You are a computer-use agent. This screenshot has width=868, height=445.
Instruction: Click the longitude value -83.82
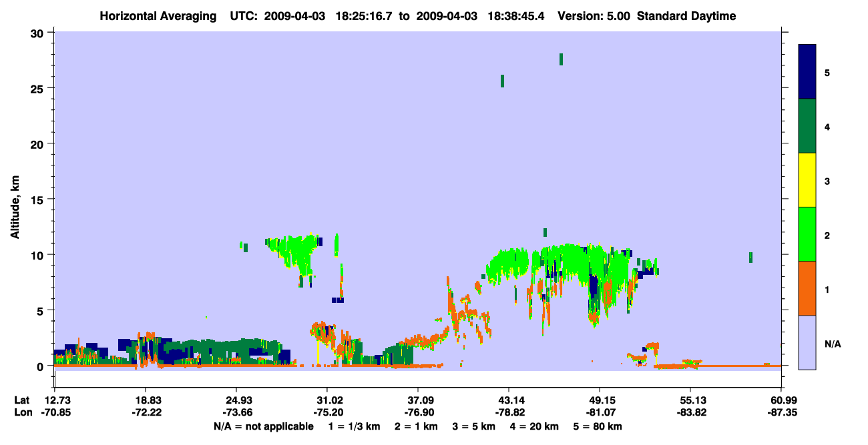[x=690, y=412]
